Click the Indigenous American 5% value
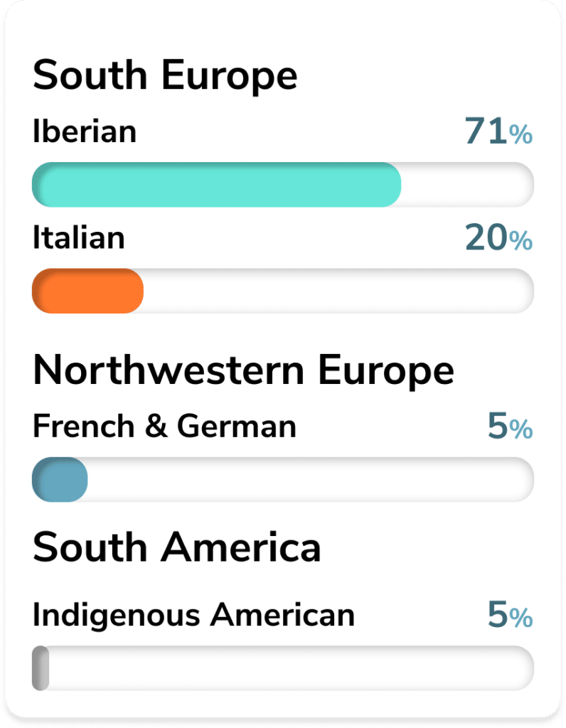The width and height of the screenshot is (566, 728). pyautogui.click(x=510, y=615)
